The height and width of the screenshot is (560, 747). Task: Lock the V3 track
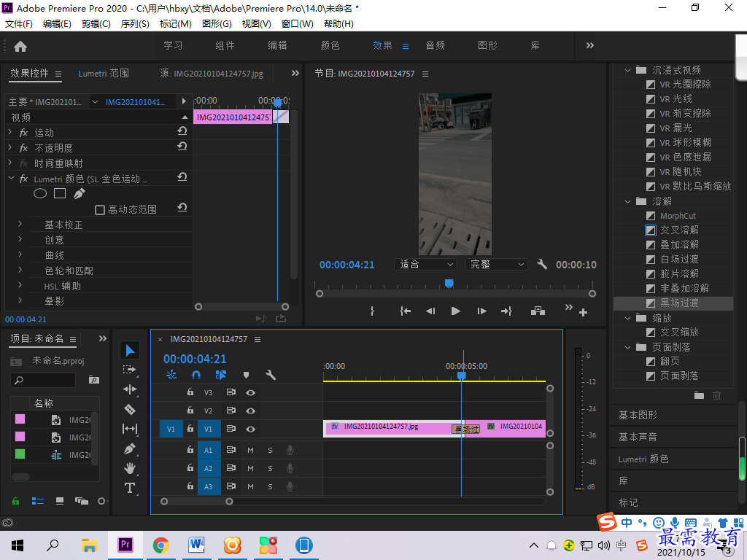tap(190, 392)
